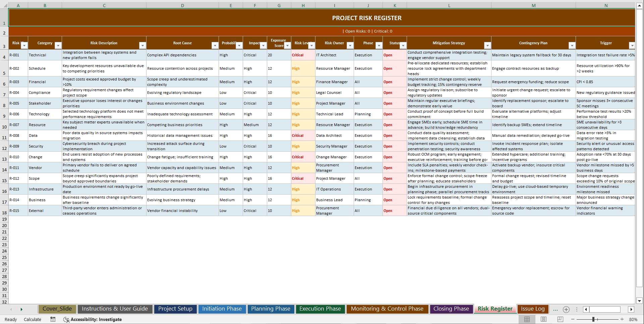Open the Contingency Plan filter dropdown
The image size is (644, 324).
pos(572,46)
